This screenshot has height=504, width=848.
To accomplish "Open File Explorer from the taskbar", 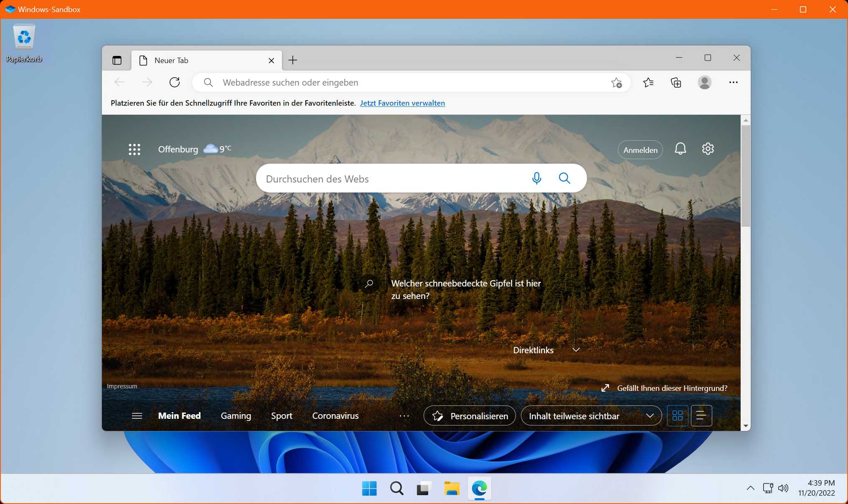I will (x=452, y=488).
